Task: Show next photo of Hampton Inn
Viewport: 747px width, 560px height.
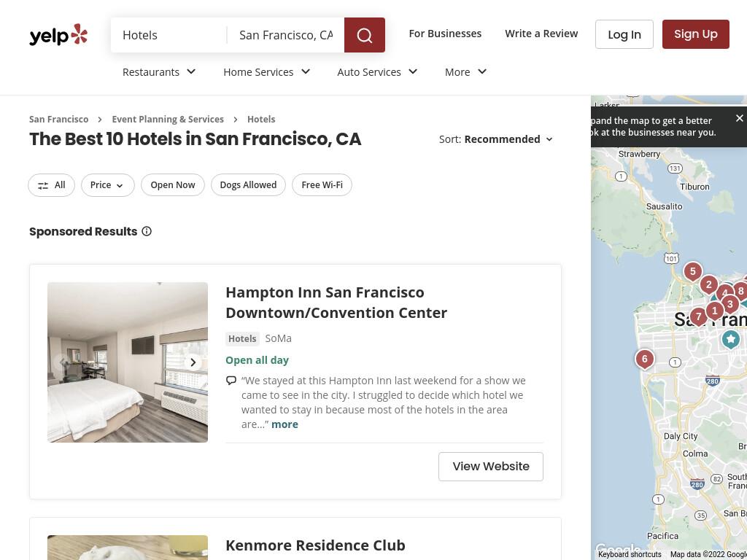Action: 193,362
